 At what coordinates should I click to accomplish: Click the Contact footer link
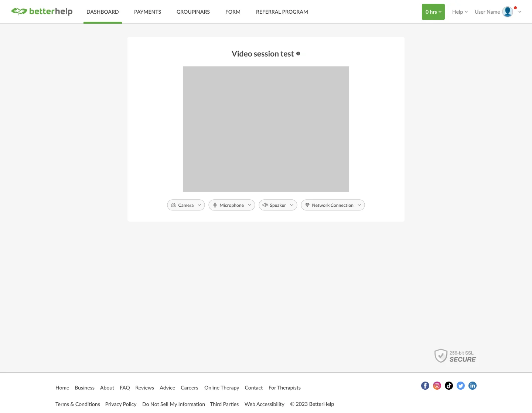[254, 388]
